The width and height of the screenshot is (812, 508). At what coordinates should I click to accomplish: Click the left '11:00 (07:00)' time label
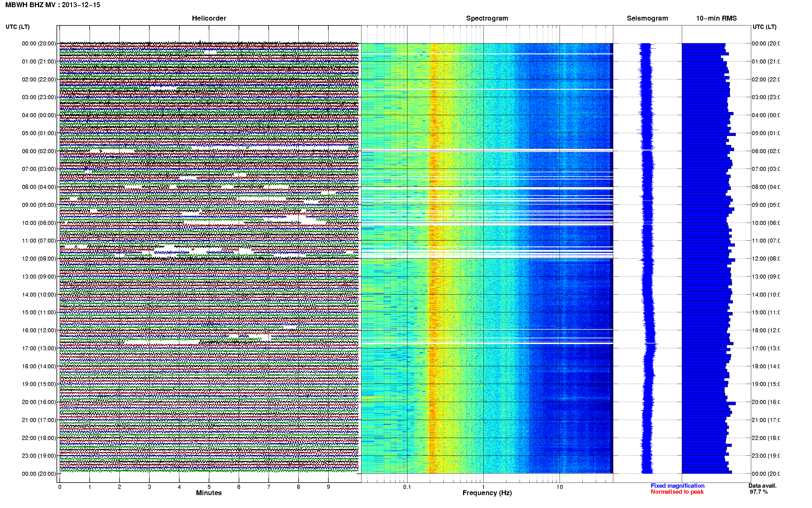[x=39, y=241]
